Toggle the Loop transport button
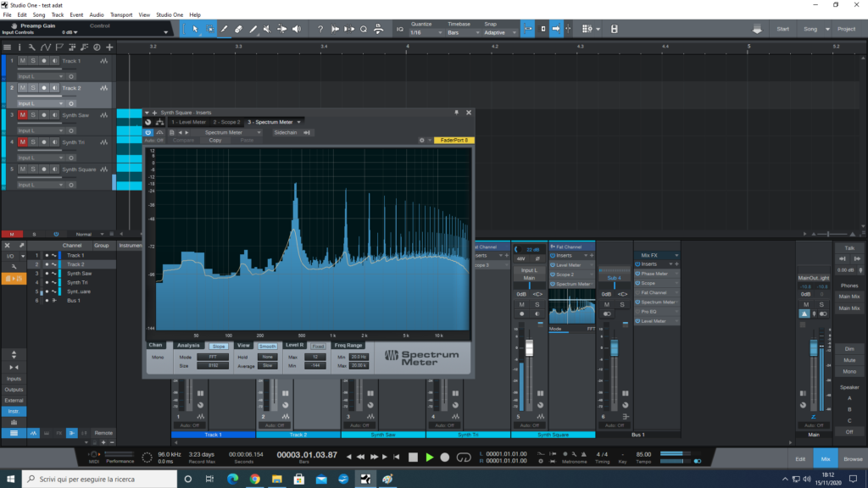Image resolution: width=868 pixels, height=488 pixels. pyautogui.click(x=464, y=457)
